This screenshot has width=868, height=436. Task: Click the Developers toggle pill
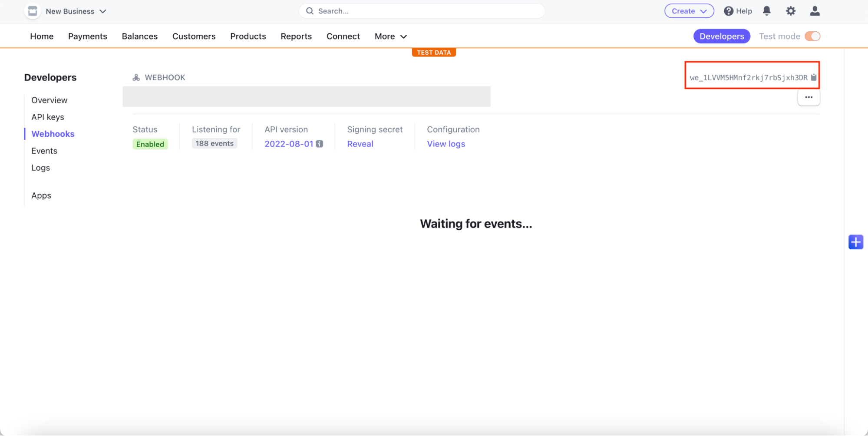pyautogui.click(x=721, y=36)
